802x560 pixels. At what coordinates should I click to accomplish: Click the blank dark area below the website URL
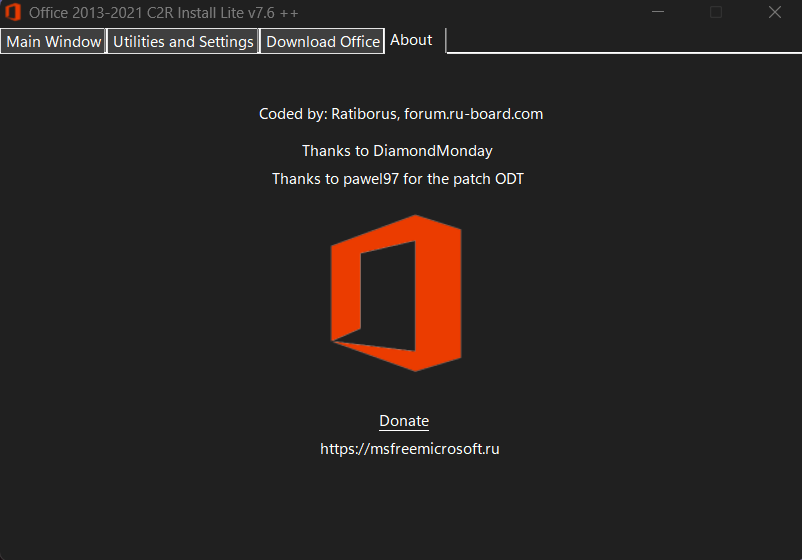tap(401, 506)
